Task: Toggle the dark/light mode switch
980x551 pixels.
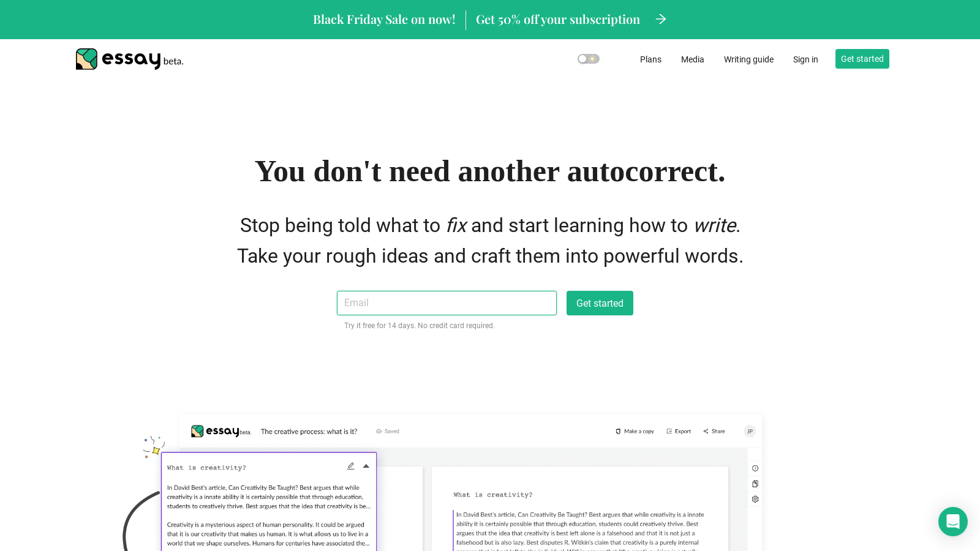Action: pyautogui.click(x=588, y=59)
